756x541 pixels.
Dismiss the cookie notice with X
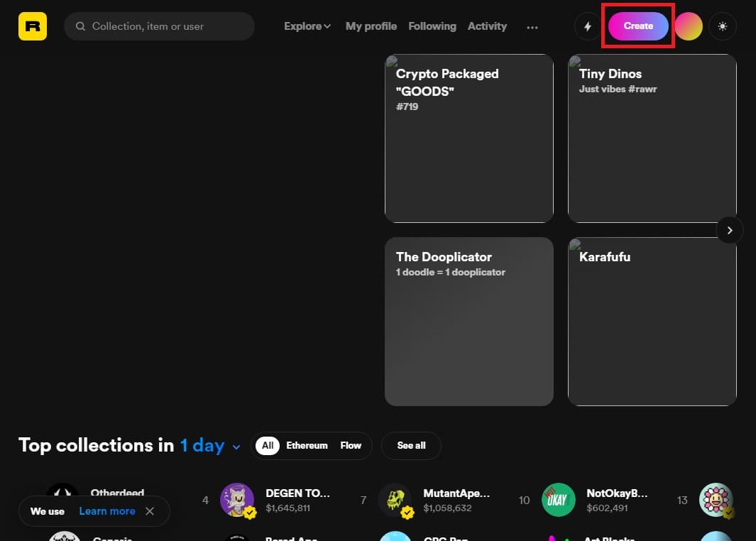tap(150, 511)
